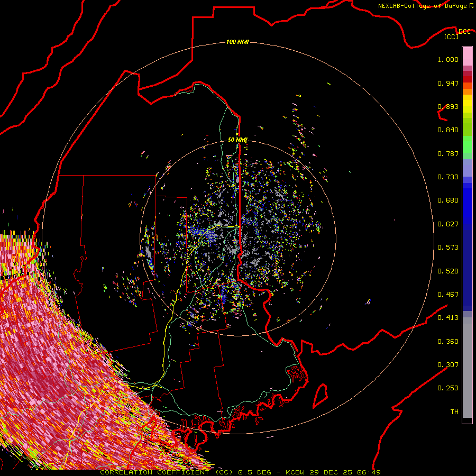The width and height of the screenshot is (476, 476).
Task: Click the KCBW 29 DEC 25 06:49 timestamp
Action: (x=333, y=472)
